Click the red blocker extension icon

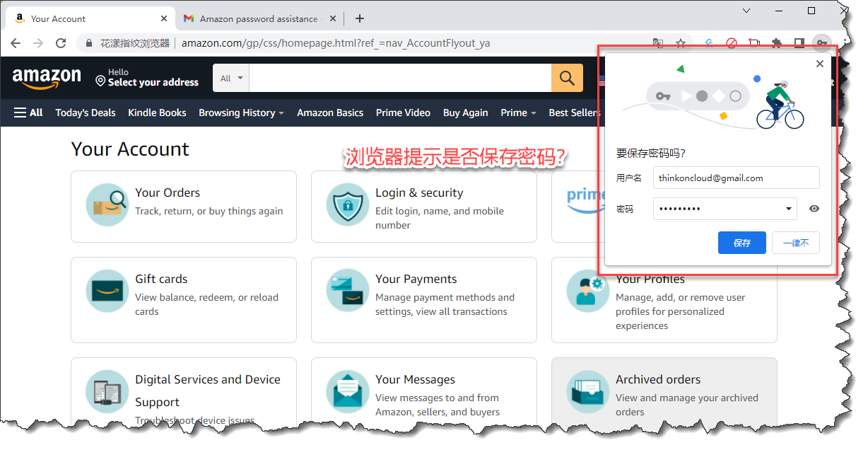click(732, 43)
